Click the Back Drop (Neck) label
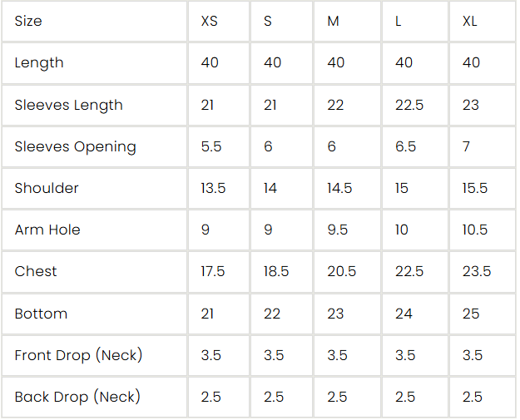Screen dimensions: 520x420 click(x=77, y=397)
